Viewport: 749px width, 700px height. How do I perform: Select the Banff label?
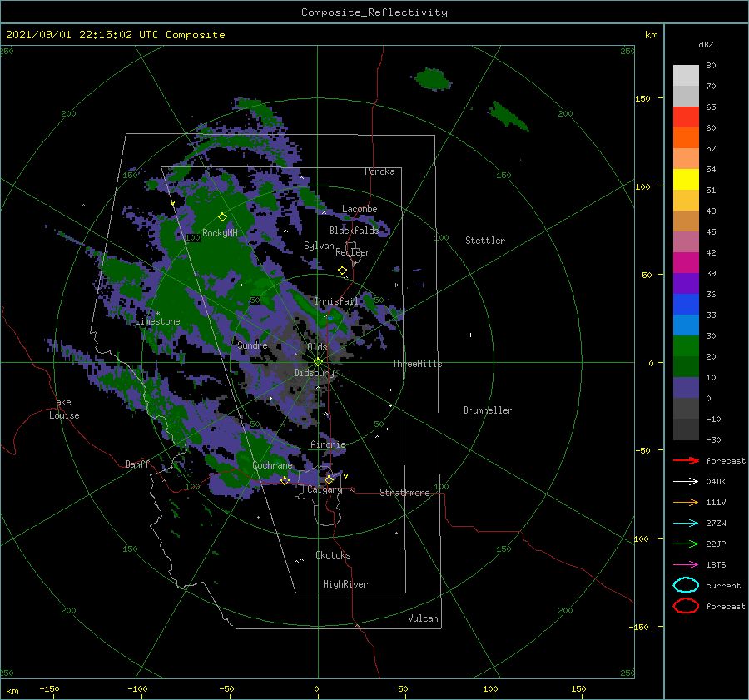137,464
